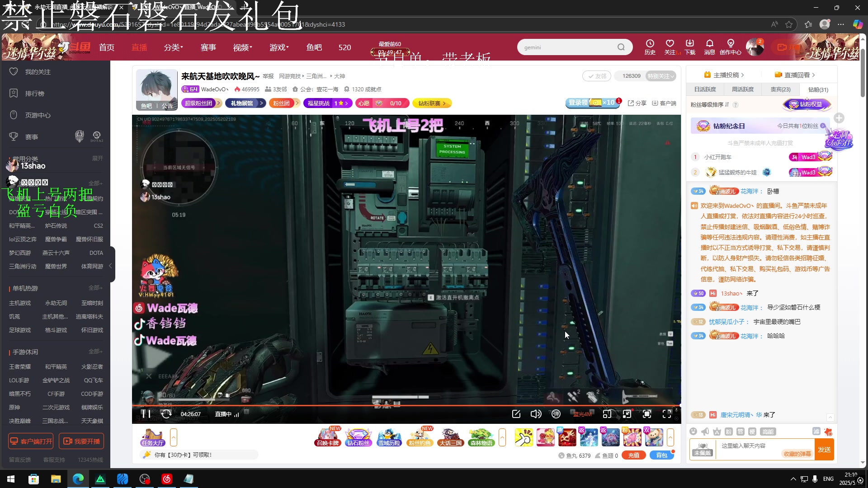This screenshot has height=488, width=868.
Task: Open 钻粉联赛 badge
Action: (432, 103)
